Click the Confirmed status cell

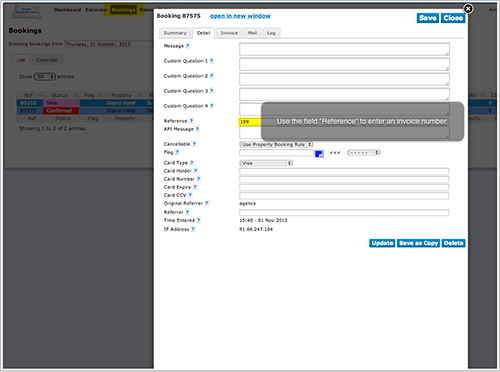[61, 111]
